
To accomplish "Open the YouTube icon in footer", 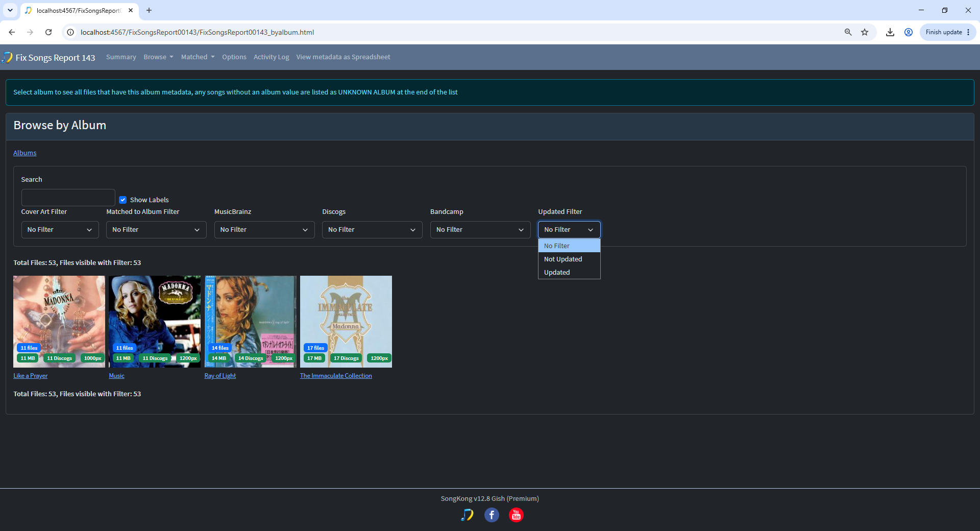I will coord(516,515).
